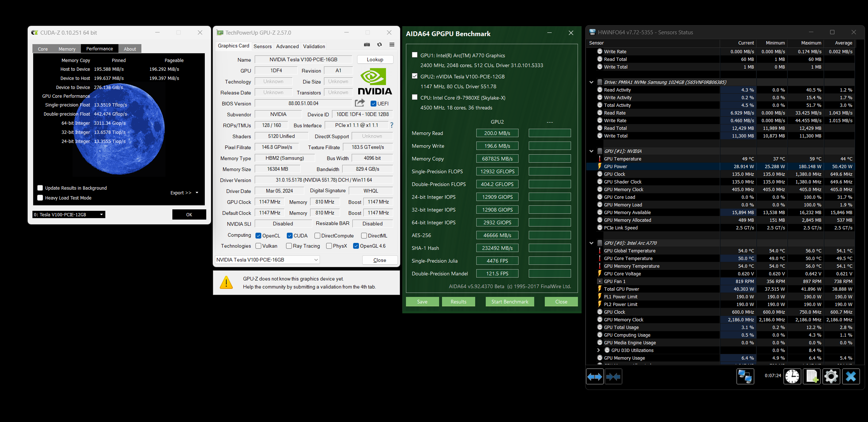
Task: Toggle the OpenCL checkbox
Action: point(258,236)
